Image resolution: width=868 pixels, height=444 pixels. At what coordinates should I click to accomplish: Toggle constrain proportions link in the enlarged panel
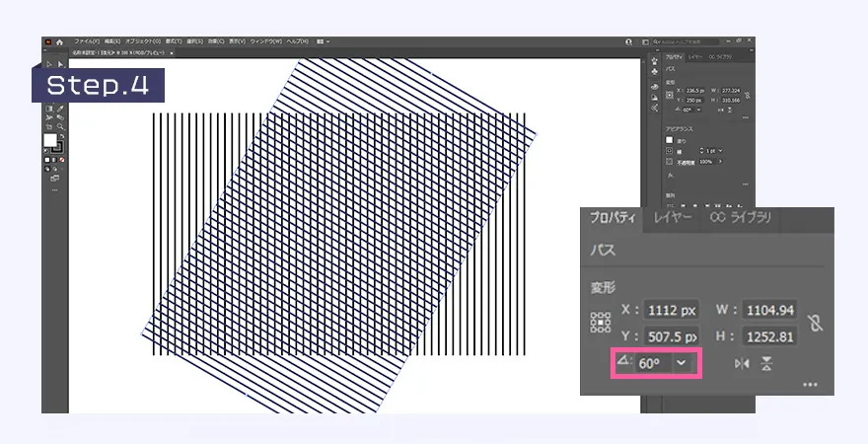816,323
